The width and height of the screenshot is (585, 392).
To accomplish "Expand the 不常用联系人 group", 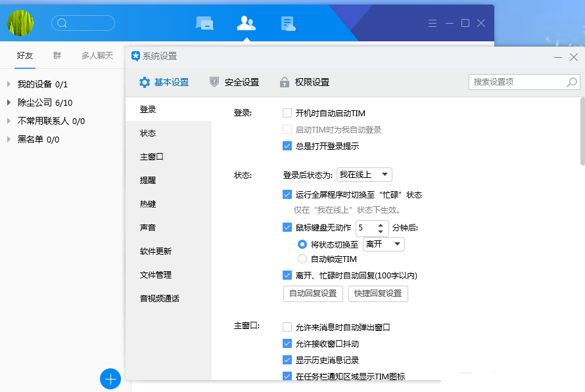I will (9, 121).
